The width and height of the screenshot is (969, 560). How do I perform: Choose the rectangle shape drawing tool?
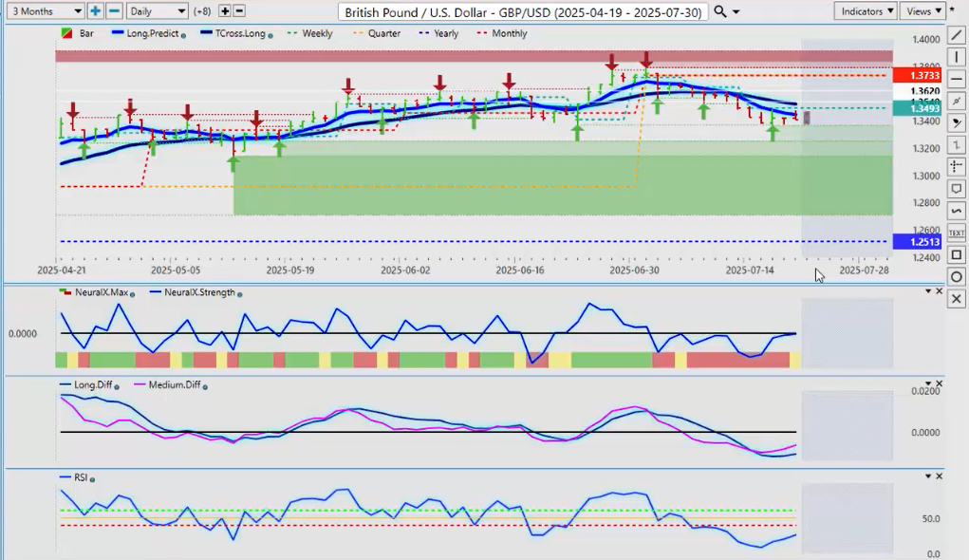[x=957, y=254]
